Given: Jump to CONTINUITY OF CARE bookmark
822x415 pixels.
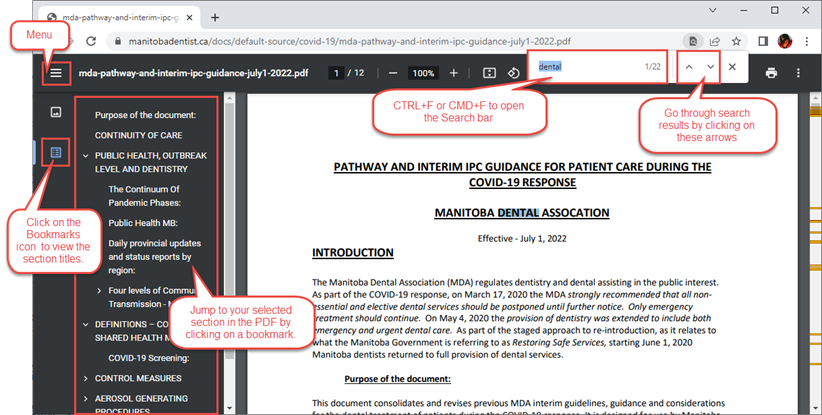Looking at the screenshot, I should click(138, 135).
